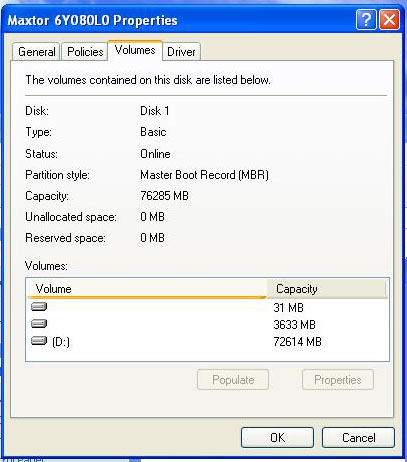The height and width of the screenshot is (462, 407).
Task: Switch to the General tab
Action: pyautogui.click(x=37, y=52)
